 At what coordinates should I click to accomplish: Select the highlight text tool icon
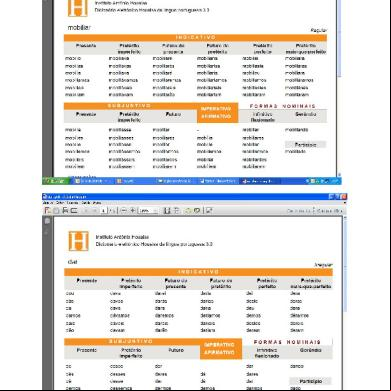coord(197,210)
